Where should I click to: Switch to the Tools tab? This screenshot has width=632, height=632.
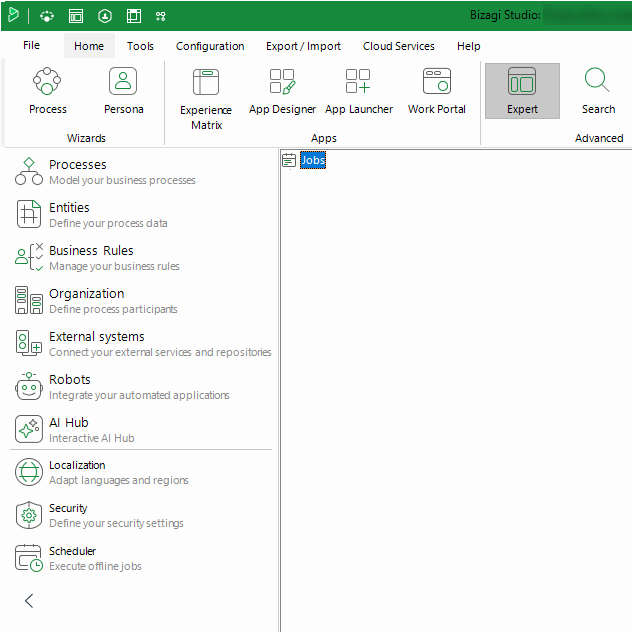[x=140, y=46]
